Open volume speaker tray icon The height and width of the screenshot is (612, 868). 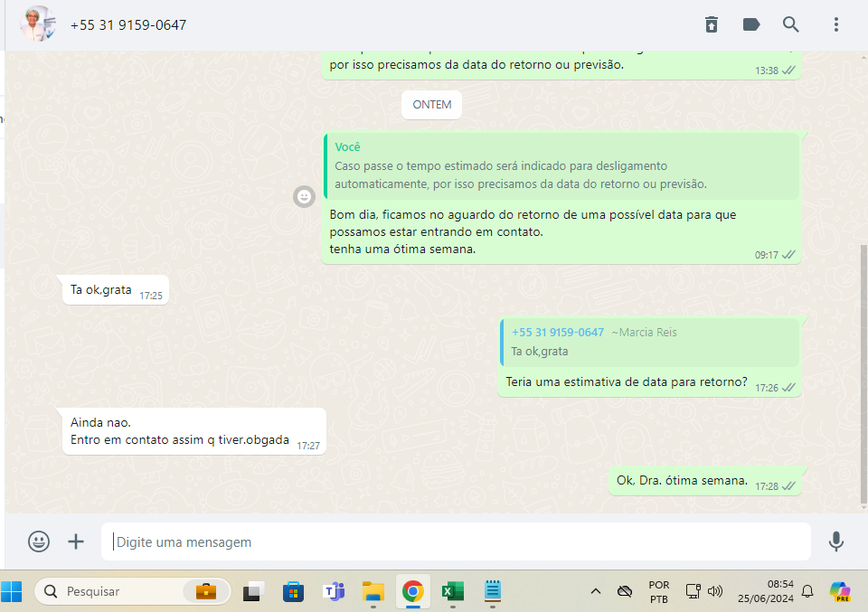(715, 591)
